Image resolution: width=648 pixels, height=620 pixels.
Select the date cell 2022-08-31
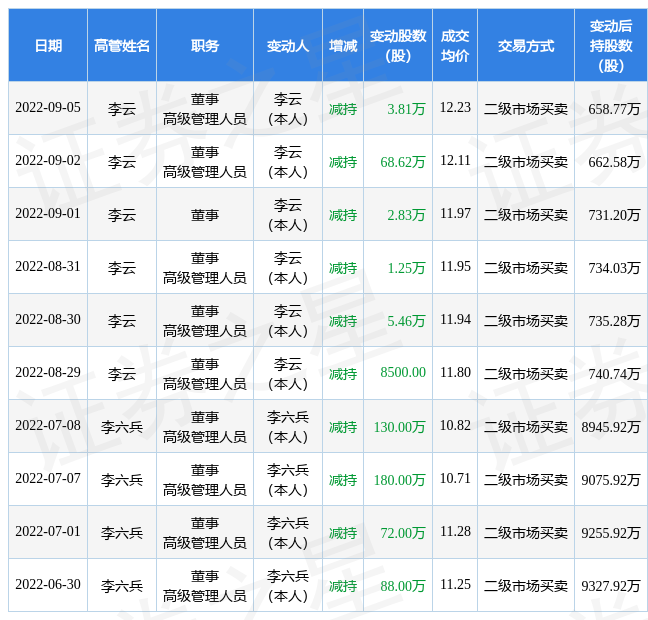click(x=48, y=267)
